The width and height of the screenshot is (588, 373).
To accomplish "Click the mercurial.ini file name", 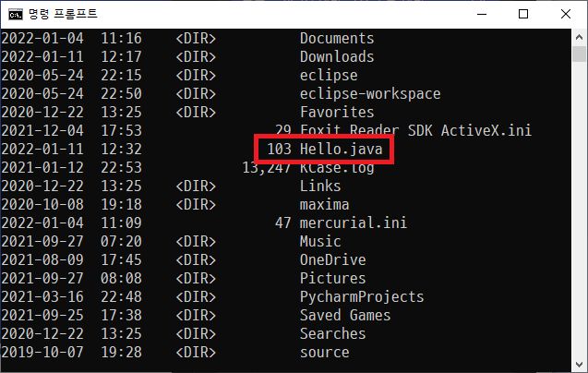I will tap(354, 223).
